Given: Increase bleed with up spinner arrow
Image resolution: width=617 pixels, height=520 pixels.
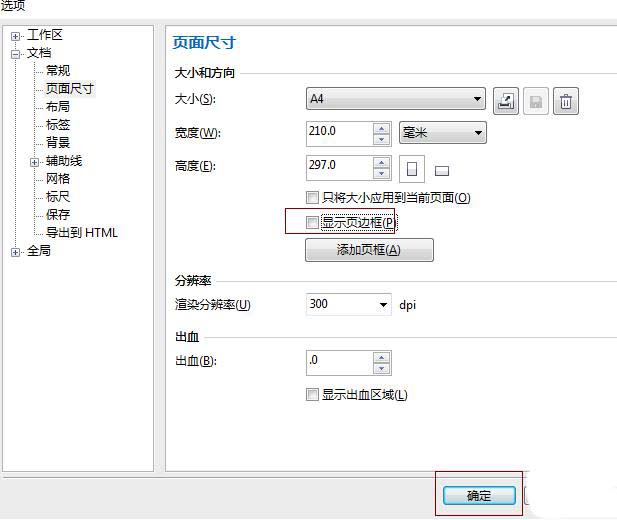Looking at the screenshot, I should pyautogui.click(x=381, y=357).
